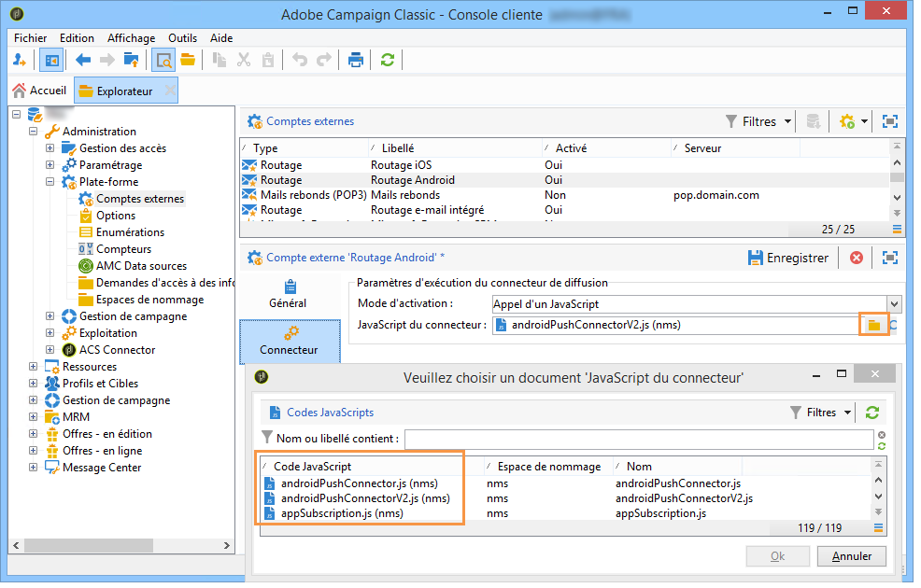Select the Connecteur tab

click(x=290, y=342)
